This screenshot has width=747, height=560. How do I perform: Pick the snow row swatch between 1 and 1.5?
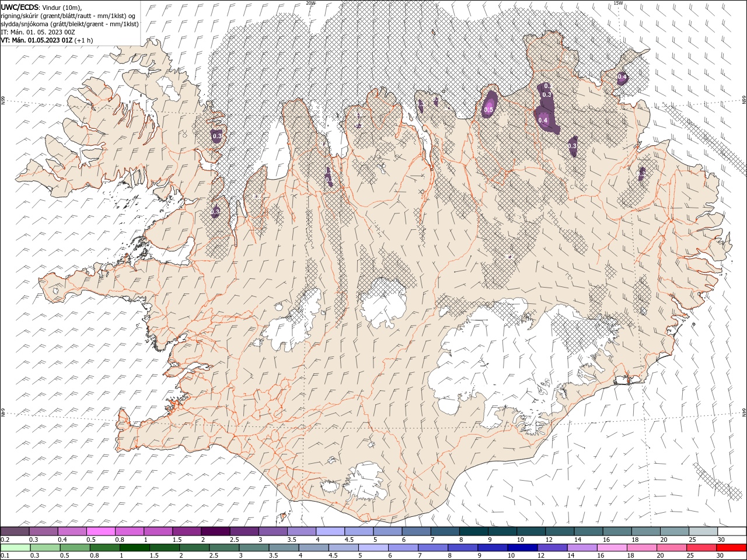(158, 531)
